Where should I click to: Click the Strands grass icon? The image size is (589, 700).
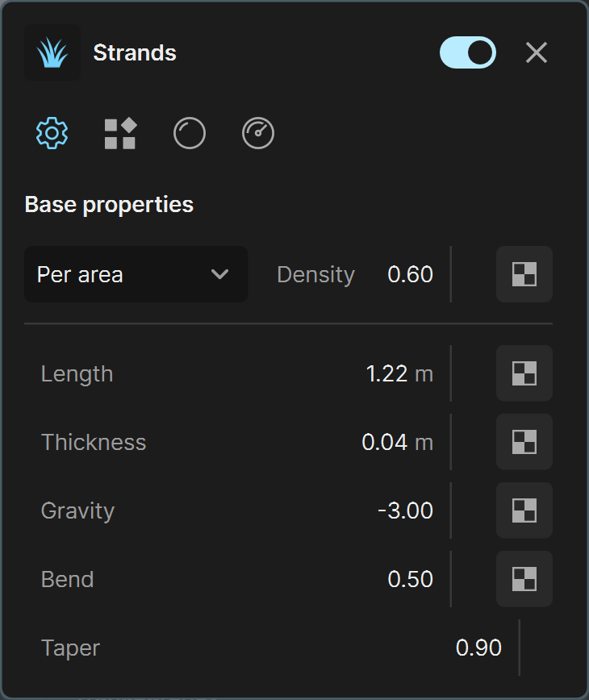[52, 52]
